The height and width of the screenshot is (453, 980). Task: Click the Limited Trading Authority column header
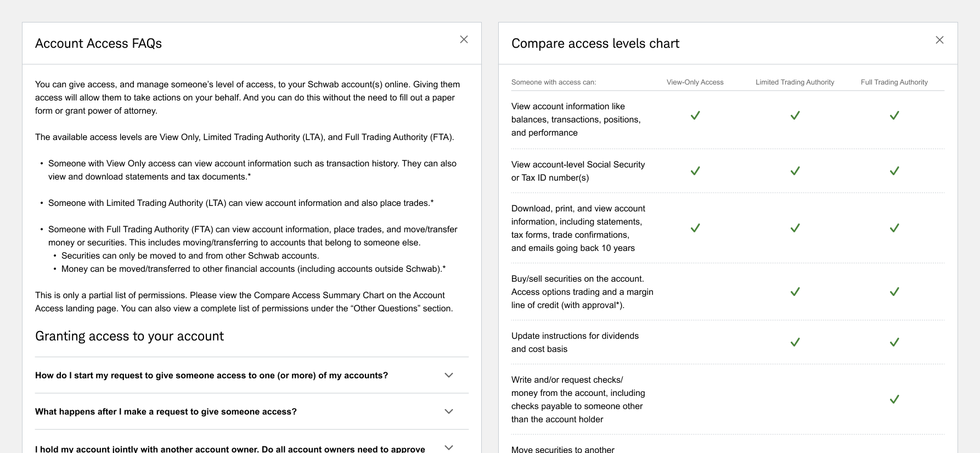795,82
